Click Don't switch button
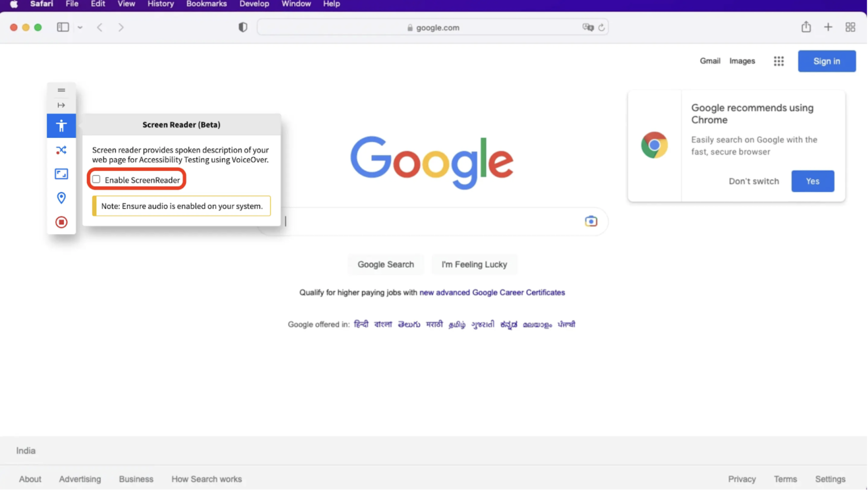Viewport: 868px width, 490px height. point(754,181)
